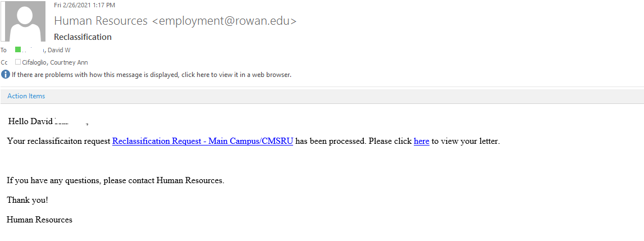The image size is (644, 241).
Task: Click the sender's avatar placeholder picture
Action: tap(25, 21)
